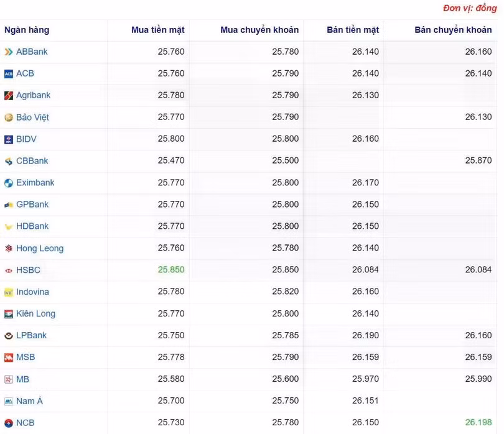
Task: Open the Nam Á bank link
Action: pyautogui.click(x=29, y=401)
